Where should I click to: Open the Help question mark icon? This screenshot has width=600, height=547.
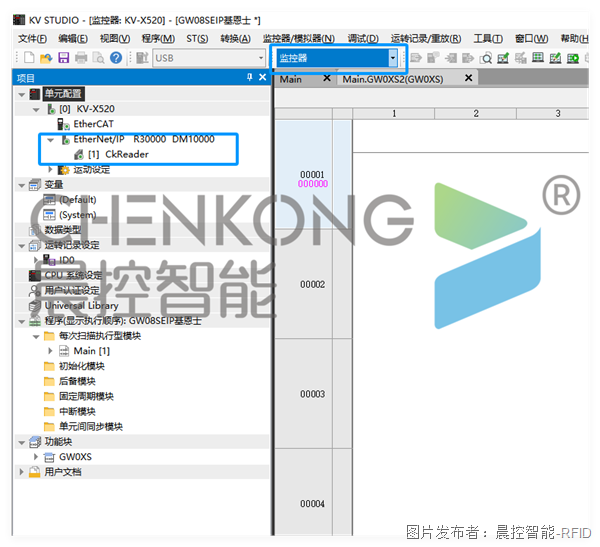pyautogui.click(x=116, y=58)
